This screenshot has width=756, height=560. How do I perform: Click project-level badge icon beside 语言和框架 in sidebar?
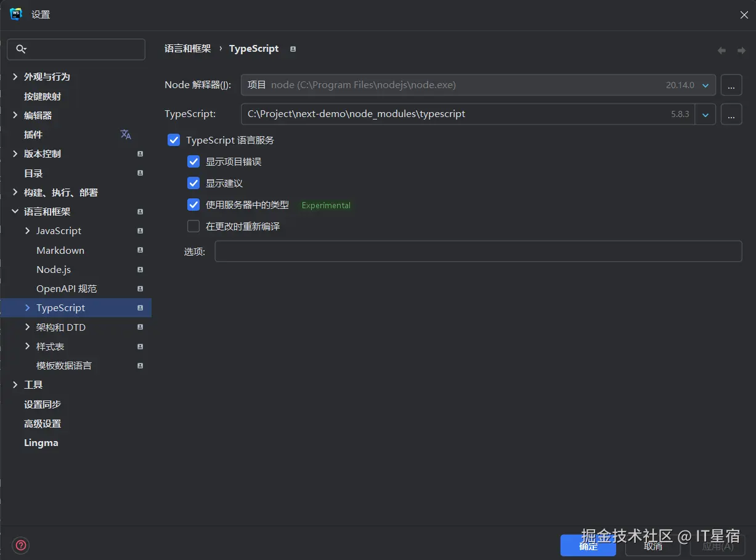140,212
